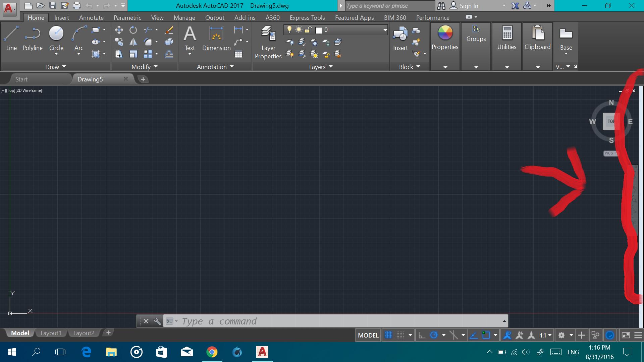
Task: Click inside the Type a command field
Action: [x=268, y=321]
